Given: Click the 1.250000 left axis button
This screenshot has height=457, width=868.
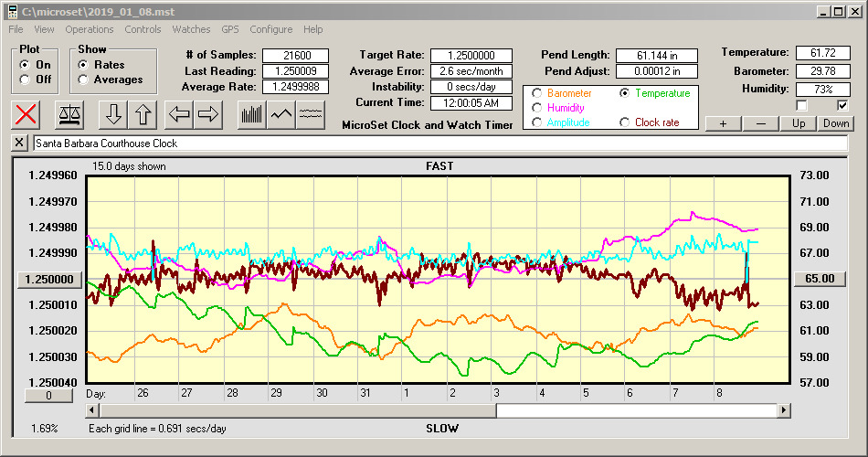Looking at the screenshot, I should 49,279.
